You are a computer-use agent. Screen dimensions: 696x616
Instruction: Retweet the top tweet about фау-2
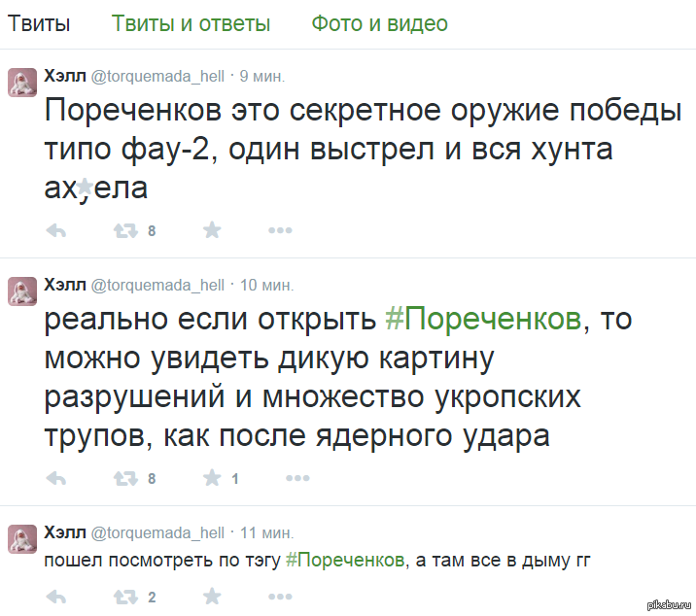pyautogui.click(x=125, y=231)
